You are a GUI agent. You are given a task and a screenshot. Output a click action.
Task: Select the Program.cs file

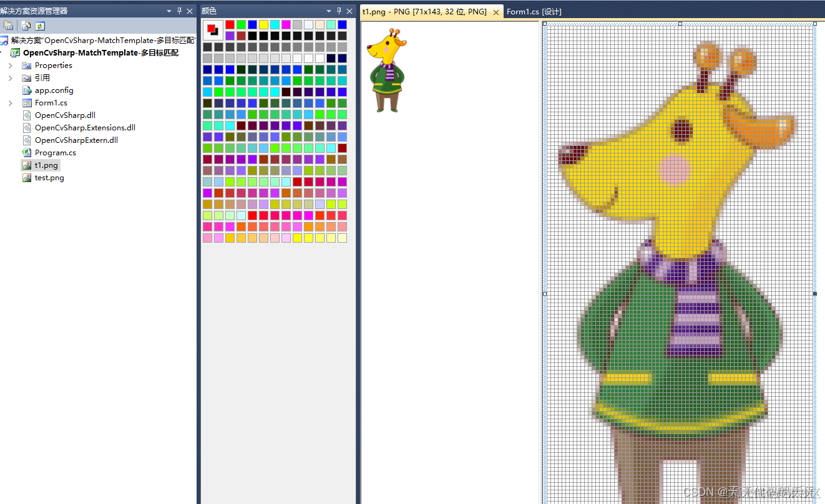pyautogui.click(x=56, y=153)
